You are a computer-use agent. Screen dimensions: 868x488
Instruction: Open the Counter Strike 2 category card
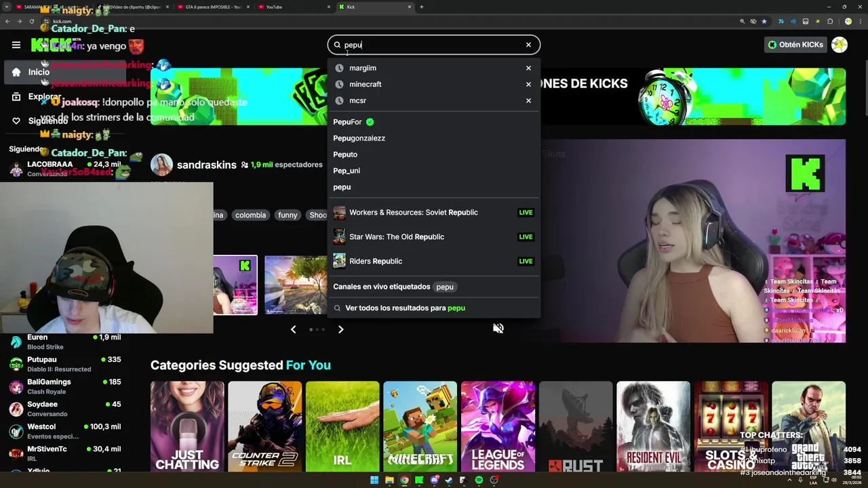pyautogui.click(x=264, y=426)
